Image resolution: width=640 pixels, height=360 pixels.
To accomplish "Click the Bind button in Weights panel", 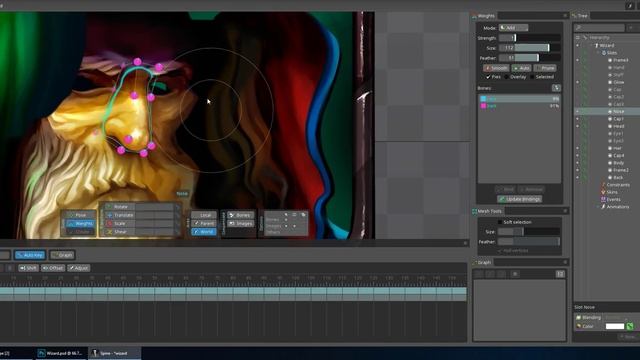I will (x=505, y=189).
